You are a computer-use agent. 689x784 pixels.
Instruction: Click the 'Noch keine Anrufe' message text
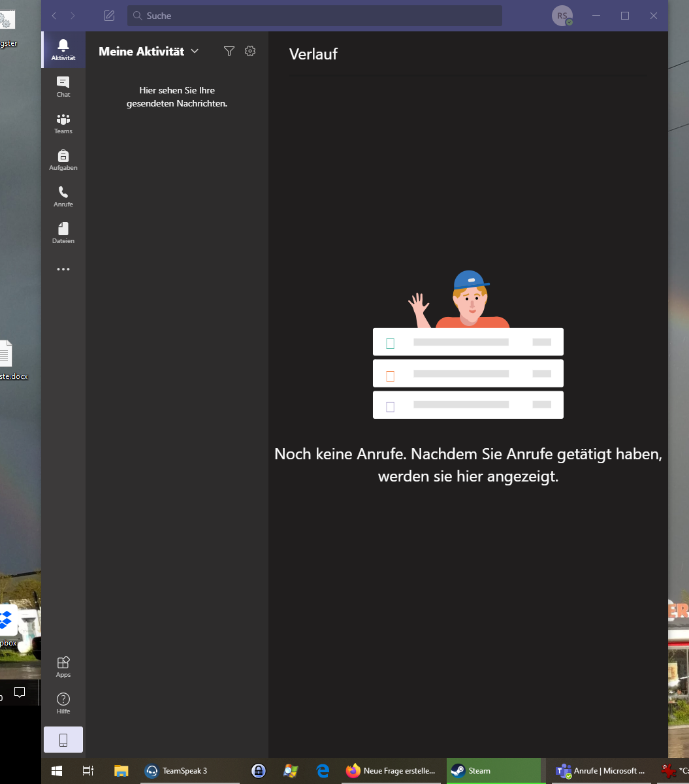tap(468, 465)
